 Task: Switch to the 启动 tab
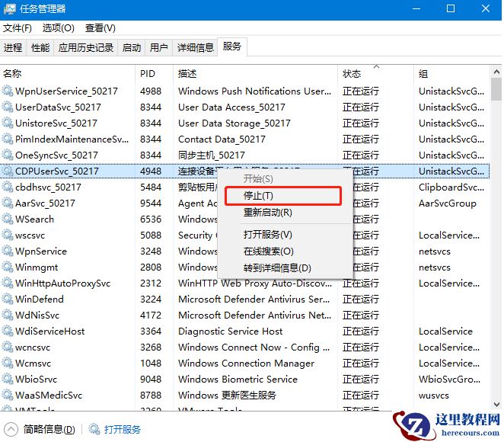click(x=132, y=47)
